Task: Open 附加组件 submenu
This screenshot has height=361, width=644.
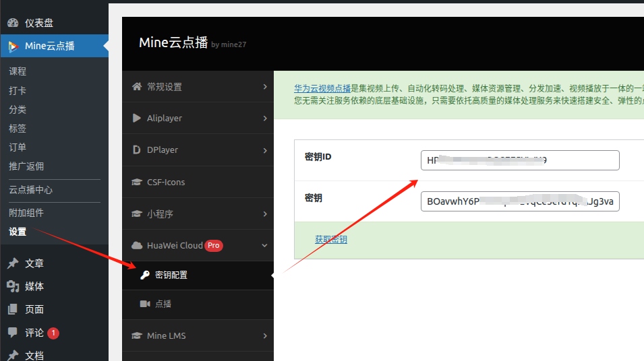Action: [x=26, y=213]
